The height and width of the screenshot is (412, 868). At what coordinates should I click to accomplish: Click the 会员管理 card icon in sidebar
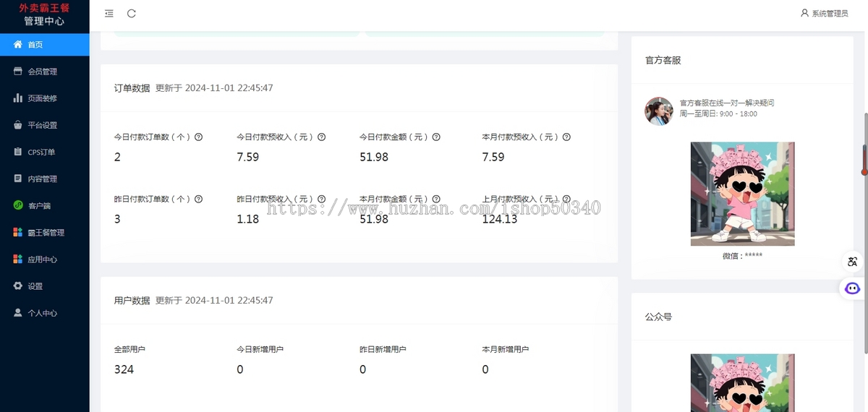(18, 72)
